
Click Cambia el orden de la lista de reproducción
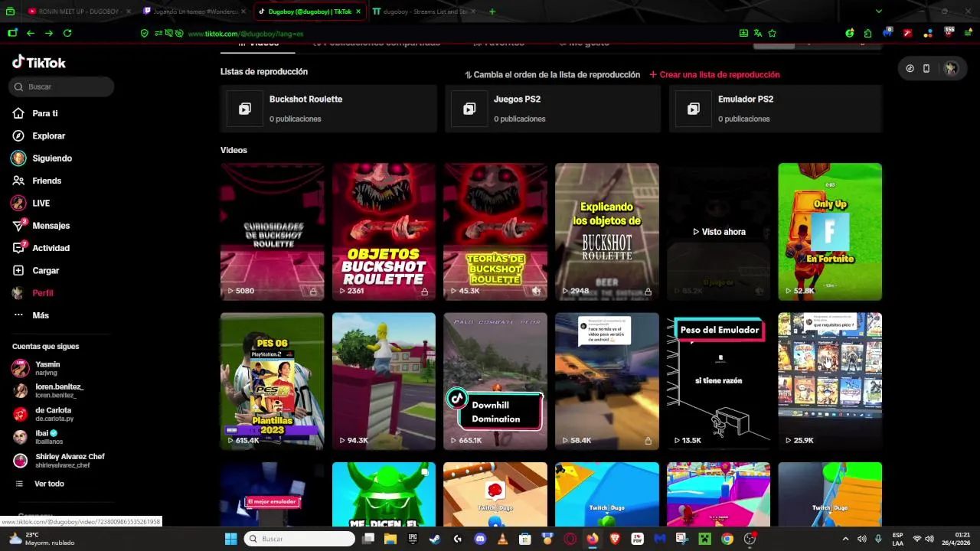552,75
